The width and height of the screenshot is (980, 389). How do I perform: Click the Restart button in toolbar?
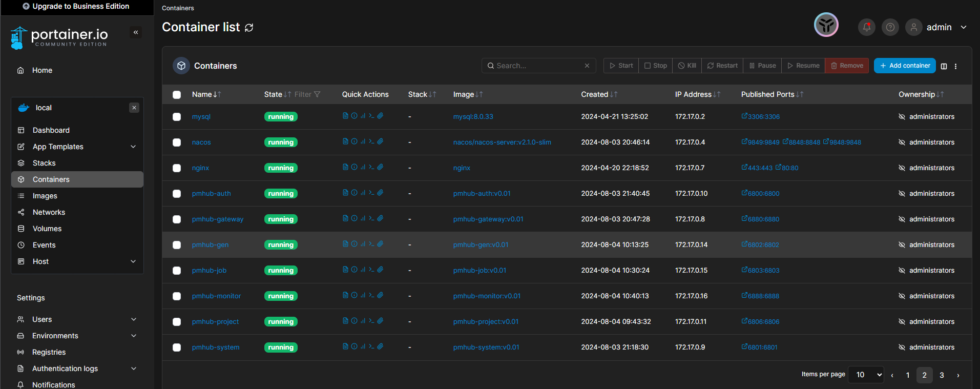pos(722,66)
